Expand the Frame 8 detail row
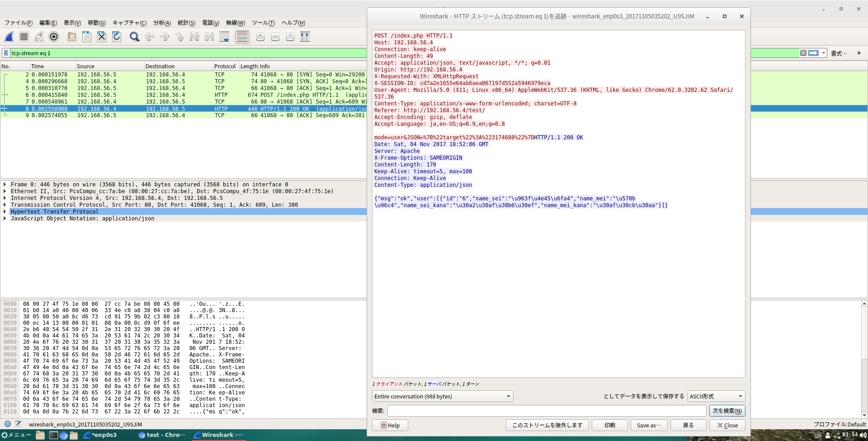Image resolution: width=868 pixels, height=441 pixels. (5, 185)
